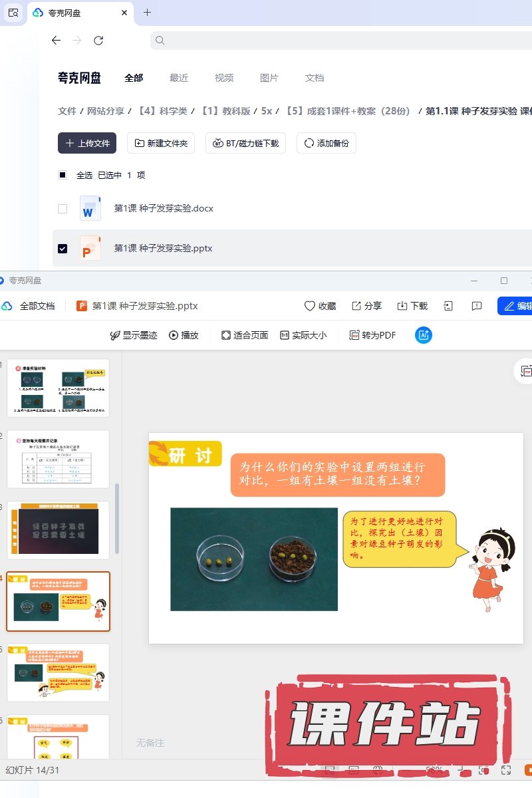This screenshot has width=532, height=798.
Task: Uncheck the box for 种子发芽实验.pptx
Action: coord(63,248)
